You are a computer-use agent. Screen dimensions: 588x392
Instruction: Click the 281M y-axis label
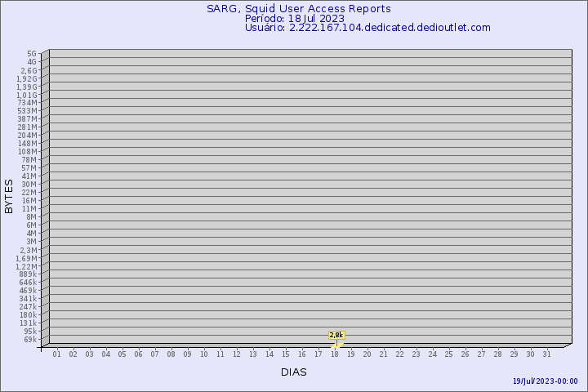tap(28, 127)
